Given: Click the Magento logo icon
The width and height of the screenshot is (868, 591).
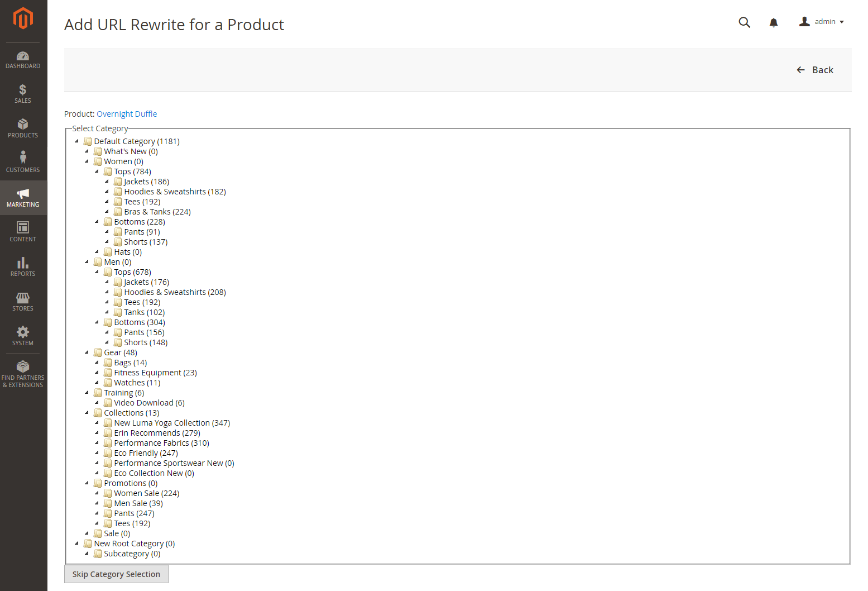Looking at the screenshot, I should 23,18.
